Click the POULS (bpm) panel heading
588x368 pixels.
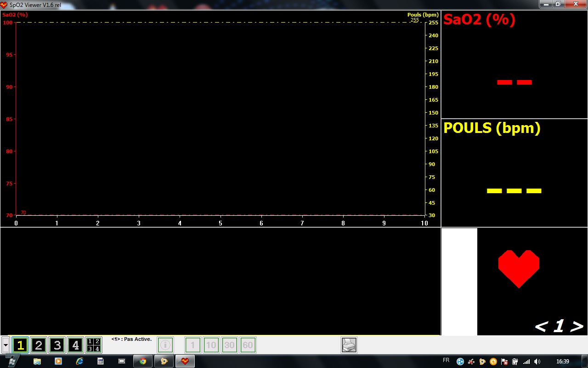492,128
